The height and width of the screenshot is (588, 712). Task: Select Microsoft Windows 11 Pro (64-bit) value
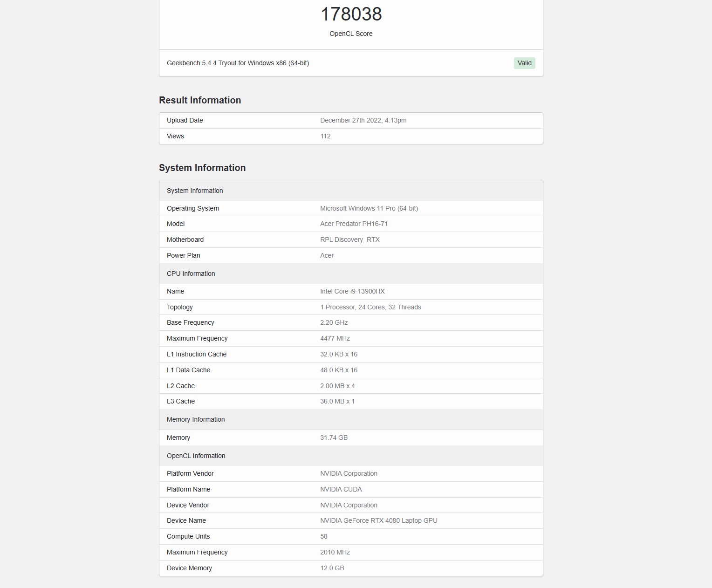369,208
